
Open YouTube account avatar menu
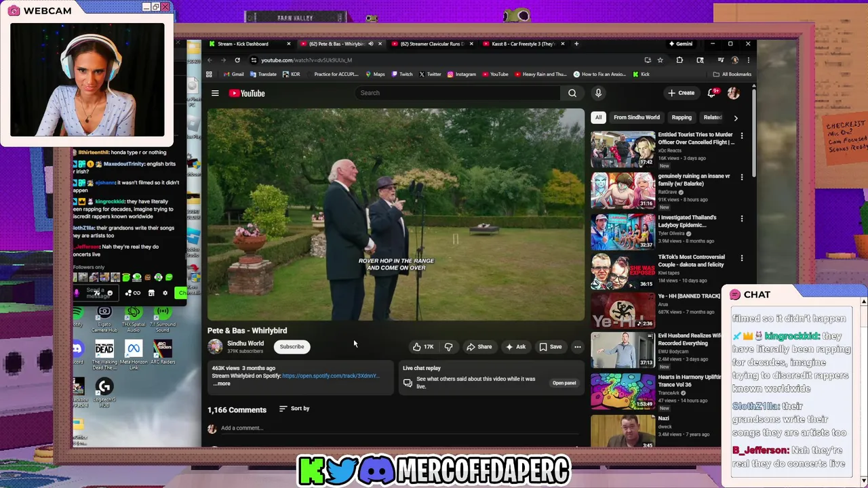734,93
